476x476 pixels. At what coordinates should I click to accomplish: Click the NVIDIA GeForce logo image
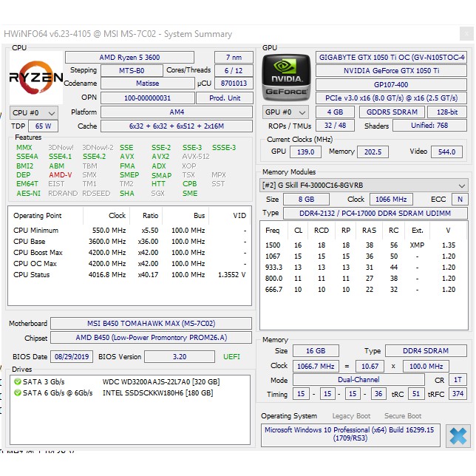286,78
